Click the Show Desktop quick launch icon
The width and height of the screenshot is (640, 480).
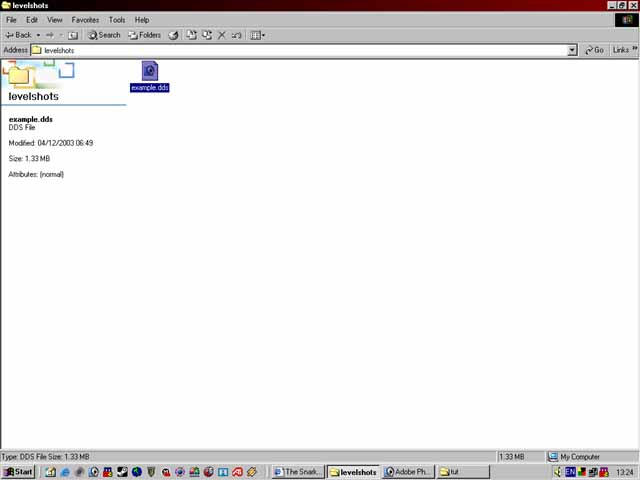50,472
